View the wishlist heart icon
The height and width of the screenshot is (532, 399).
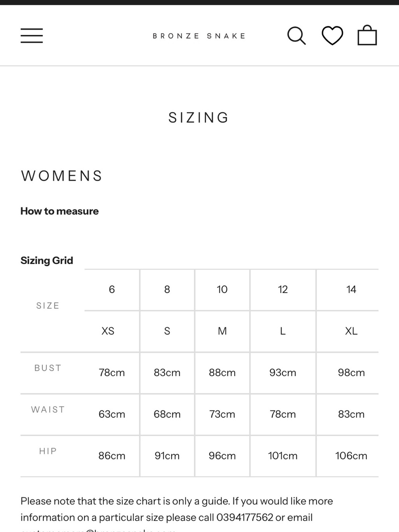pos(332,36)
